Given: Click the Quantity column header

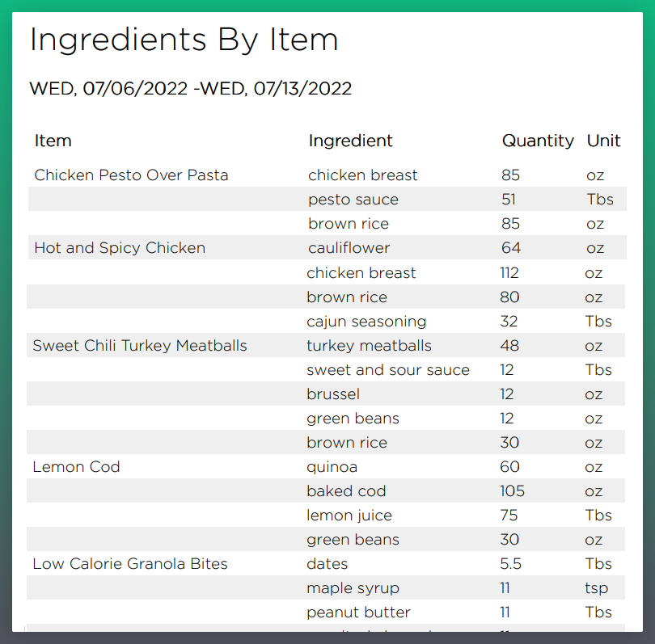Looking at the screenshot, I should pyautogui.click(x=538, y=141).
